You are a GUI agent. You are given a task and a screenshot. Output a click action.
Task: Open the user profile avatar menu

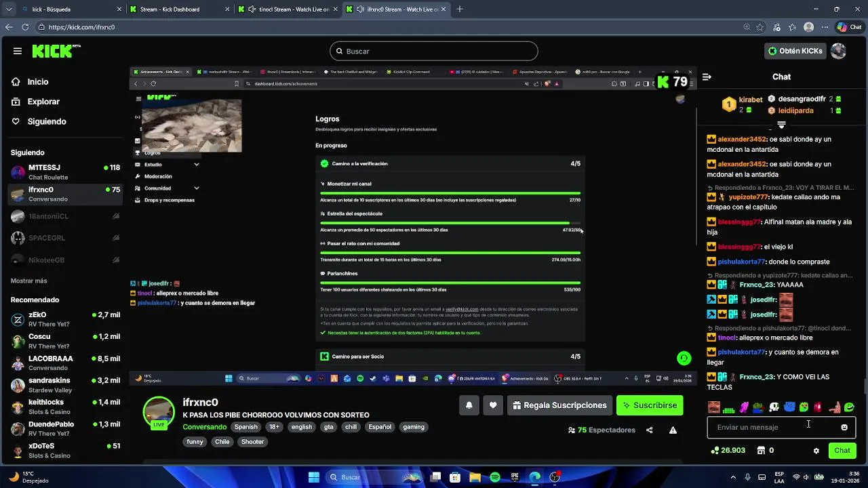839,51
